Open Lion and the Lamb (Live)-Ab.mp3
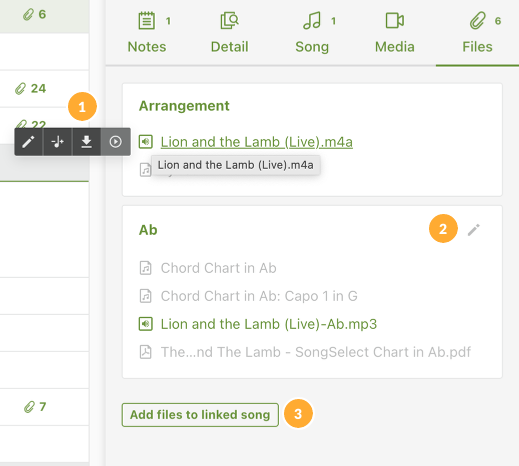Viewport: 519px width, 466px height. point(269,324)
